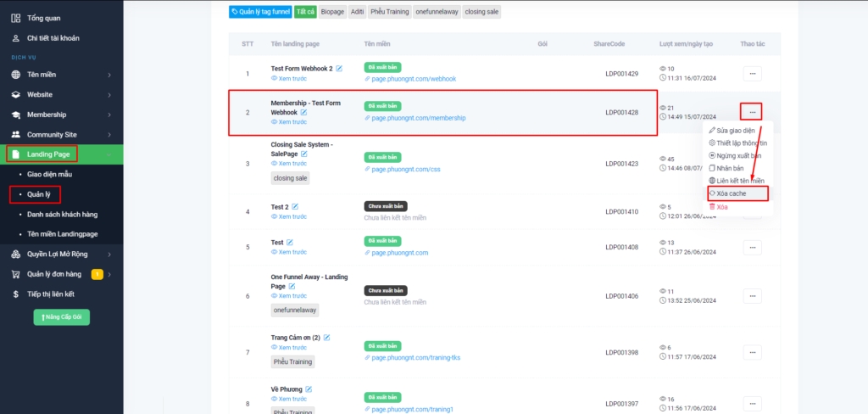Screen dimensions: 868x414
Task: Click the Quản lý tag funnel button
Action: click(260, 12)
